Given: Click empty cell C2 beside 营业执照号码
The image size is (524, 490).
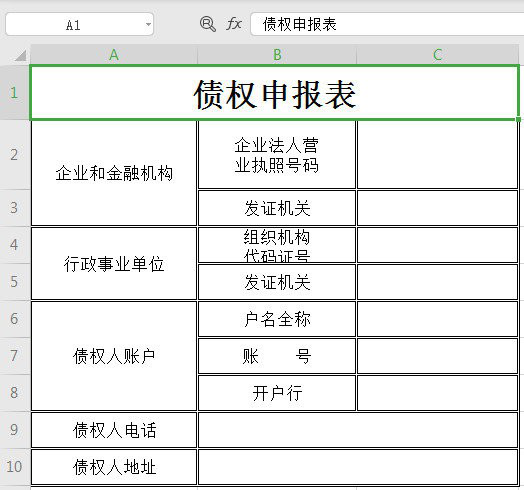Looking at the screenshot, I should coord(437,155).
